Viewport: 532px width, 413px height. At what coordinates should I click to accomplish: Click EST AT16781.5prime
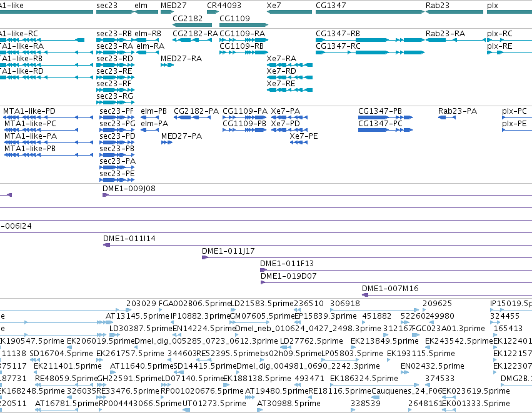(66, 403)
